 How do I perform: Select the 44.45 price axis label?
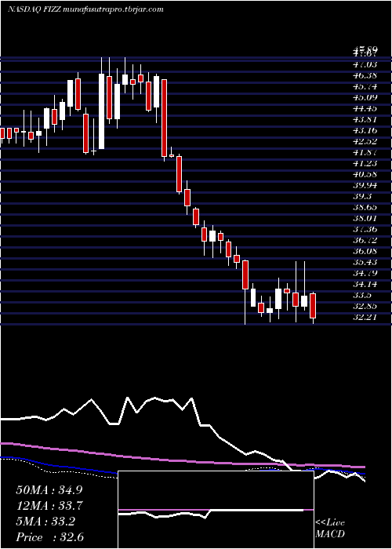click(365, 108)
